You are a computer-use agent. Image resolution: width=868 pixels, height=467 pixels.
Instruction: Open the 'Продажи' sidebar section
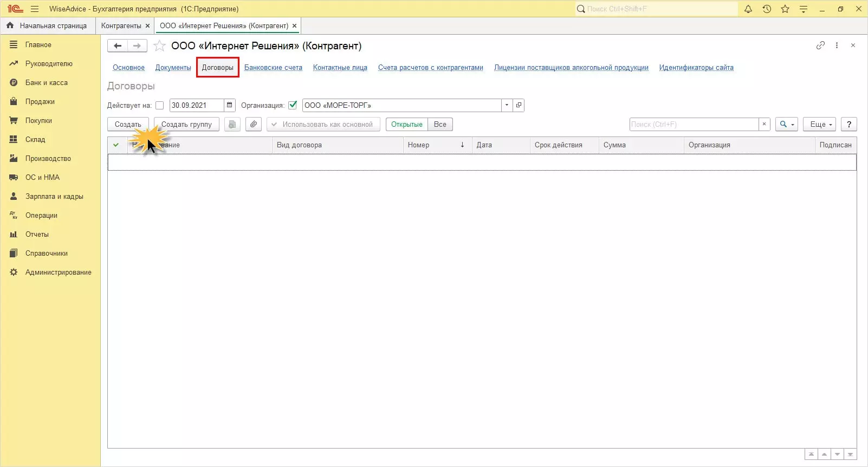pyautogui.click(x=40, y=101)
